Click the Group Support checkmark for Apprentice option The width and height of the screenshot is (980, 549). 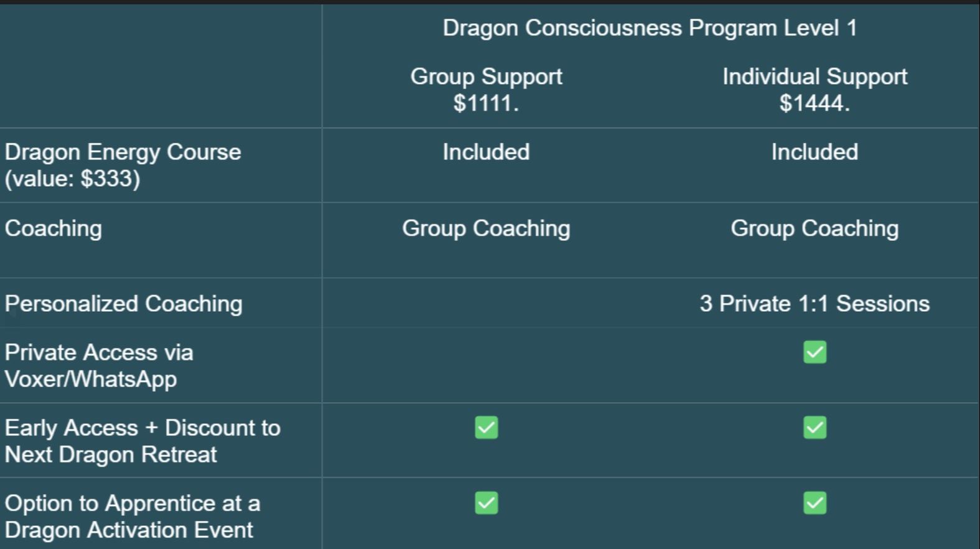486,503
